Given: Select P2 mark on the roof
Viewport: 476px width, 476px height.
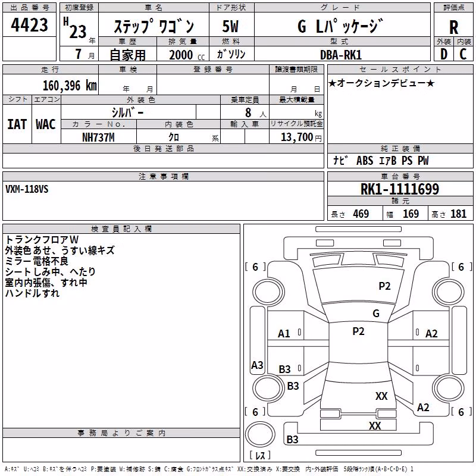Looking at the screenshot, I should pos(358,331).
